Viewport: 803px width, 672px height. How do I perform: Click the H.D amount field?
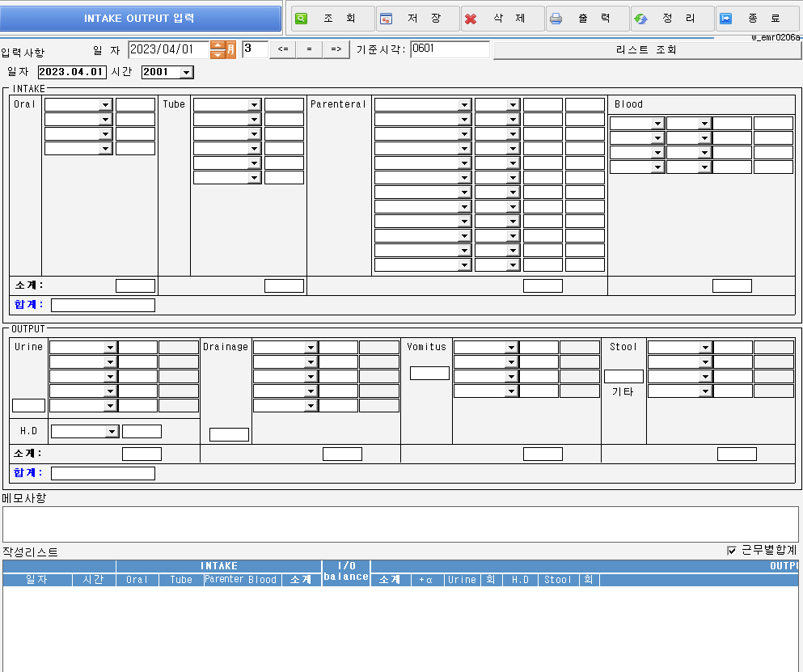click(142, 431)
